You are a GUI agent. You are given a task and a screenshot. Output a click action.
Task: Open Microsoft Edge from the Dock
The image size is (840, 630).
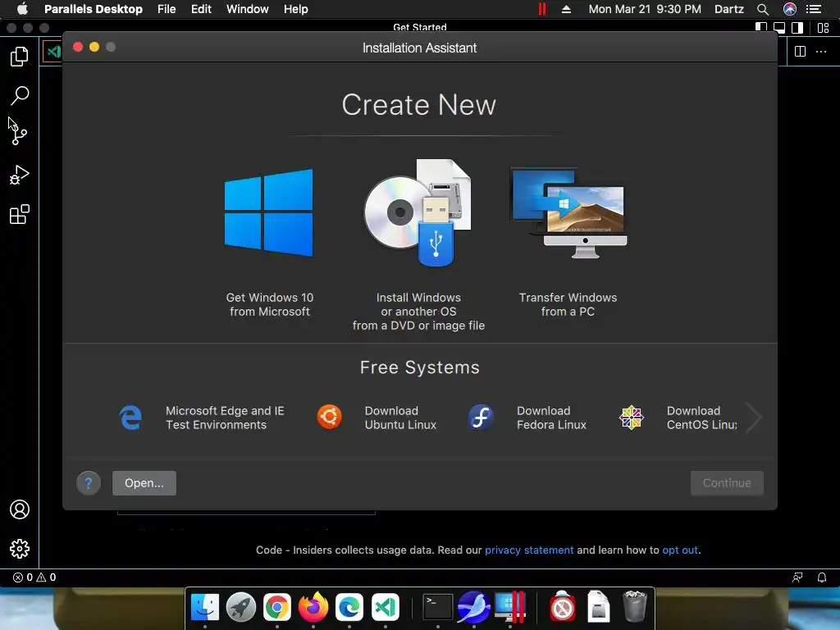point(349,607)
